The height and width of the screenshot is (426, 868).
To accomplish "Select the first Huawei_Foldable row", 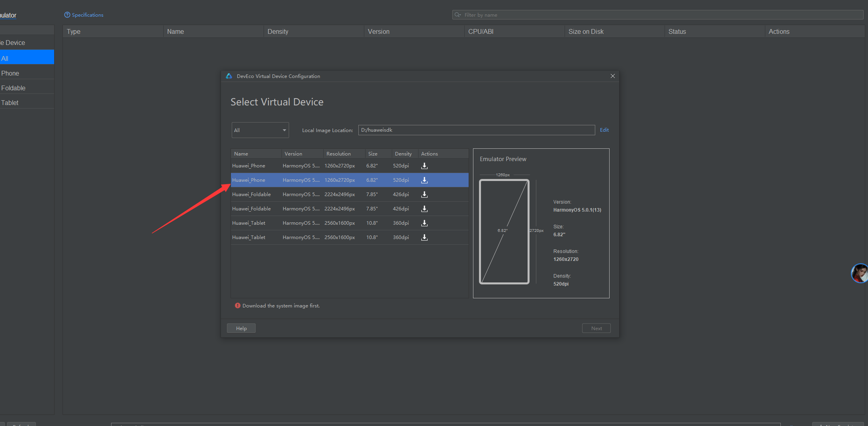I will (350, 195).
